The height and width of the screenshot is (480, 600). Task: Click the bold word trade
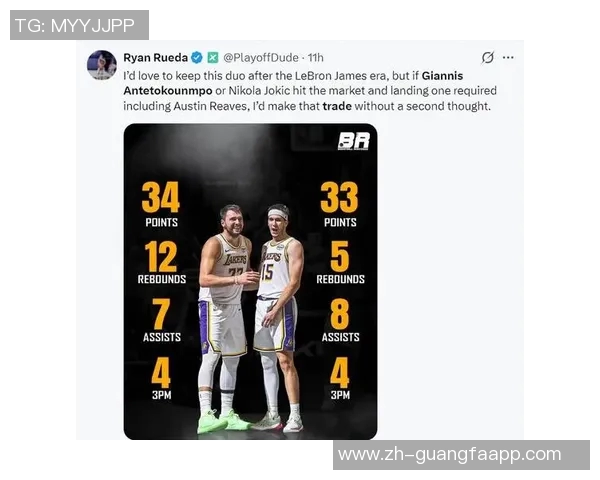pyautogui.click(x=337, y=106)
